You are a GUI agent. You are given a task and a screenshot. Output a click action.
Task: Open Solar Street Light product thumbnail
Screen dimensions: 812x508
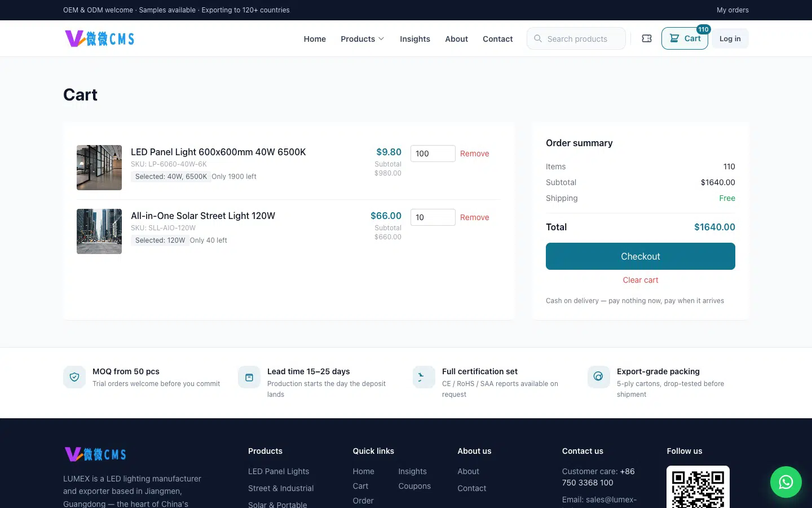point(99,231)
